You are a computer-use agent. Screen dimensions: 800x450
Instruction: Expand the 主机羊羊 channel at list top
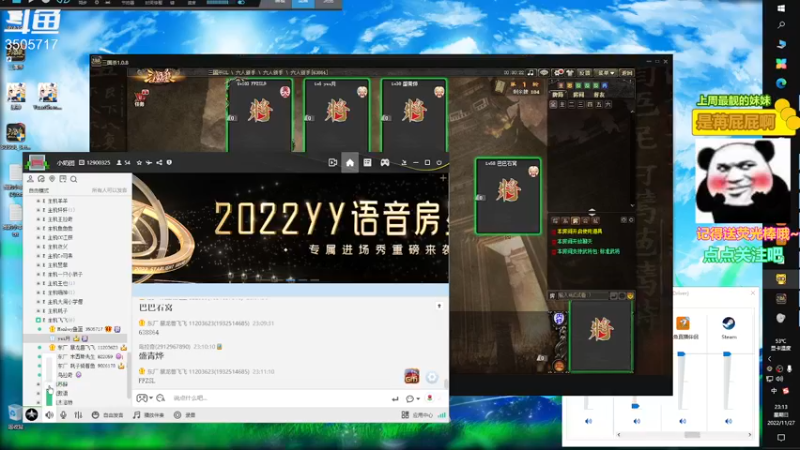tap(38, 201)
